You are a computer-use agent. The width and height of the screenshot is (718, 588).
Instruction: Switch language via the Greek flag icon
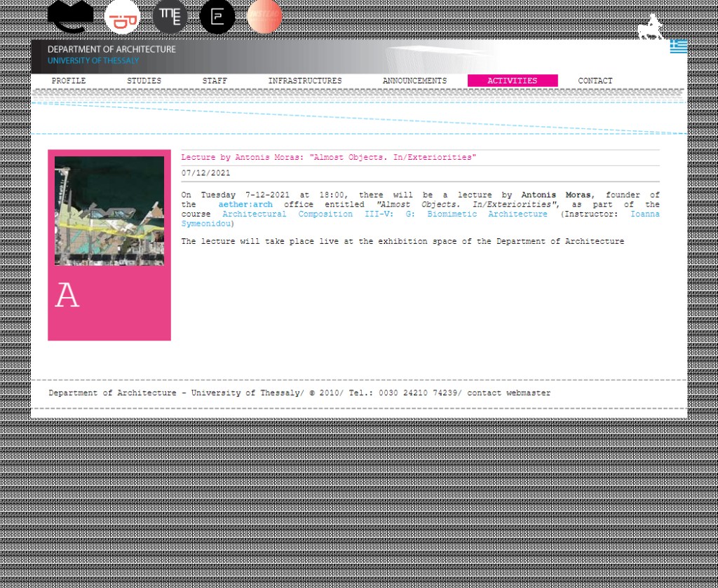tap(678, 46)
